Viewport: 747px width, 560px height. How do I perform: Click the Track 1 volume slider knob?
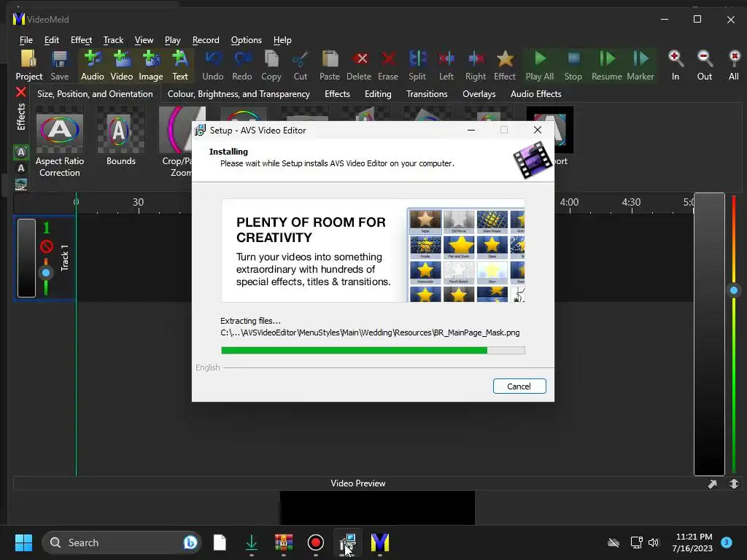pyautogui.click(x=46, y=273)
